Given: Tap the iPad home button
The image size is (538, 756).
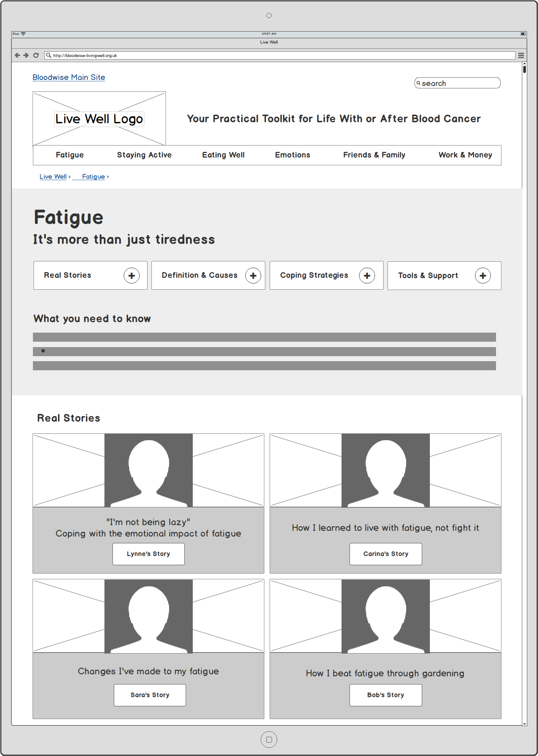Looking at the screenshot, I should (269, 740).
